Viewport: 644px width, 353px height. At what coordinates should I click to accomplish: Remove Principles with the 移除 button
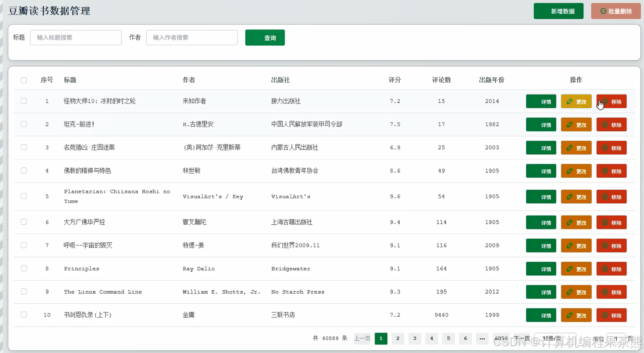click(x=611, y=269)
